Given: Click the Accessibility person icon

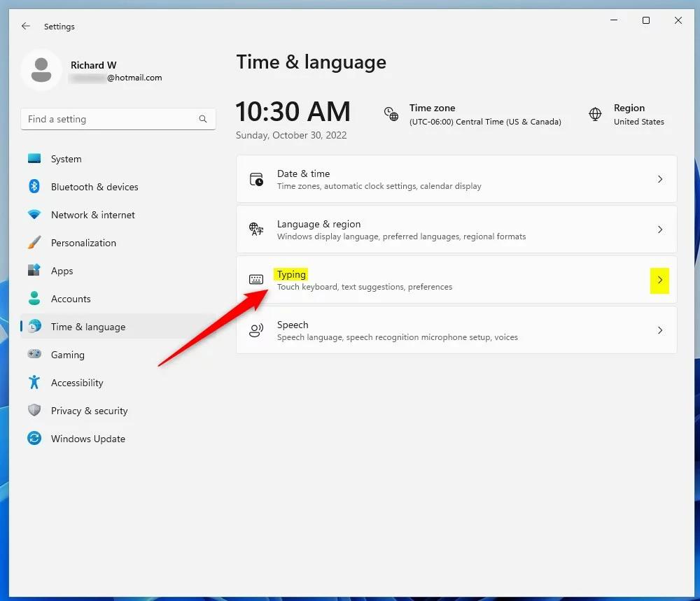Looking at the screenshot, I should pyautogui.click(x=34, y=383).
